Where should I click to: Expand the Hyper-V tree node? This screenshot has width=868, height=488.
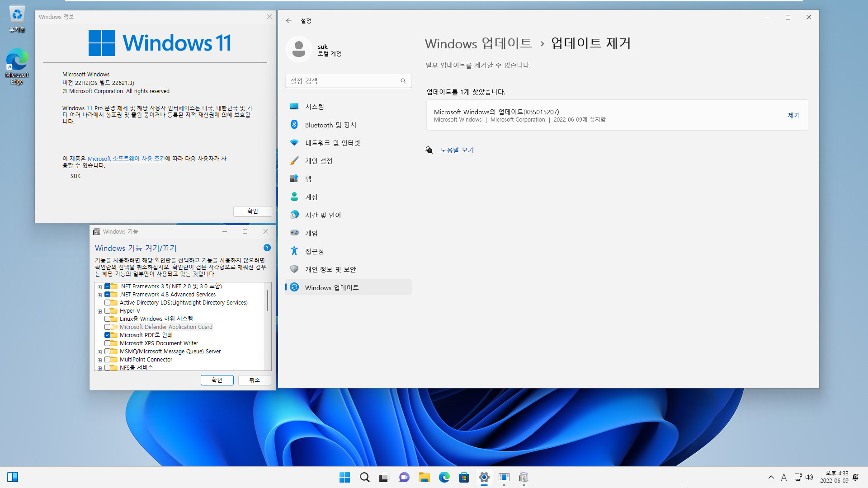pyautogui.click(x=99, y=311)
